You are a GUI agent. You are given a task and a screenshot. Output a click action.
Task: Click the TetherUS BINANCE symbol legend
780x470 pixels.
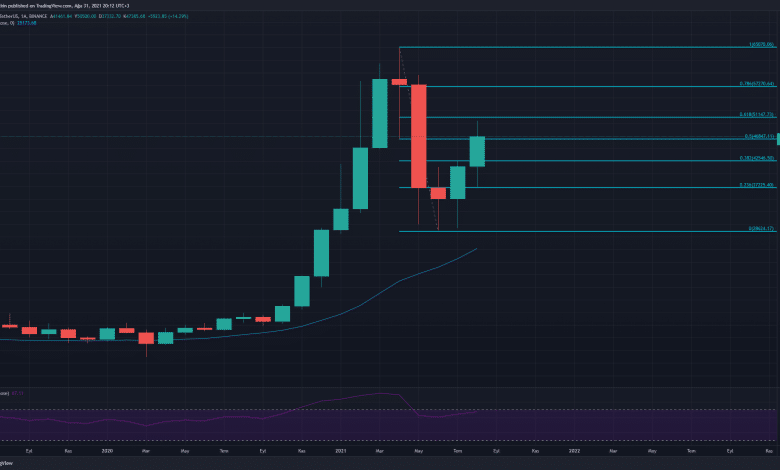[x=20, y=15]
